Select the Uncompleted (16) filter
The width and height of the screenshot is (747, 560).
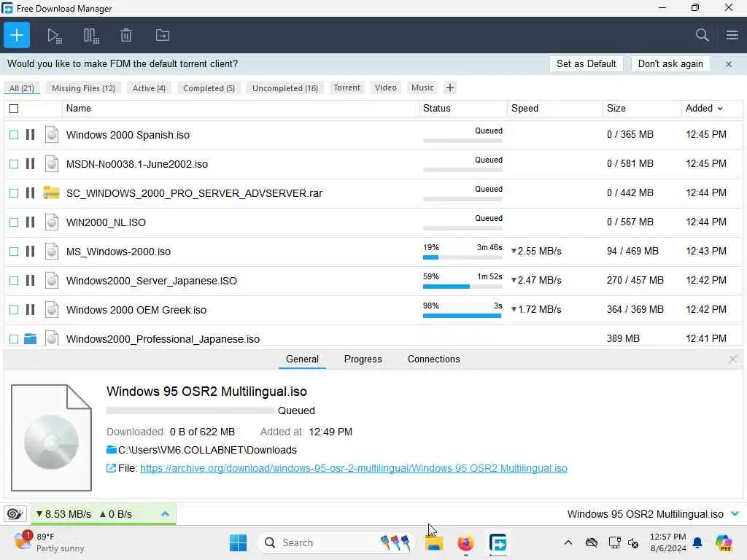pyautogui.click(x=285, y=88)
